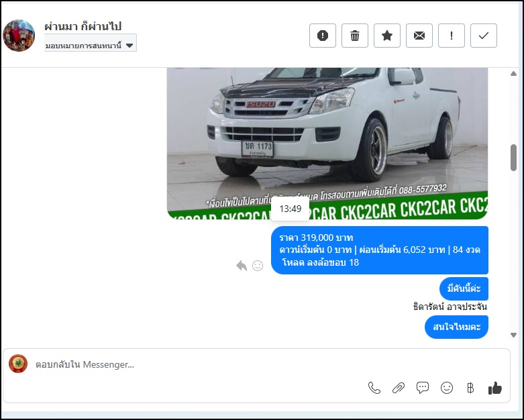
Task: Open emoji picker in composer
Action: [x=447, y=388]
